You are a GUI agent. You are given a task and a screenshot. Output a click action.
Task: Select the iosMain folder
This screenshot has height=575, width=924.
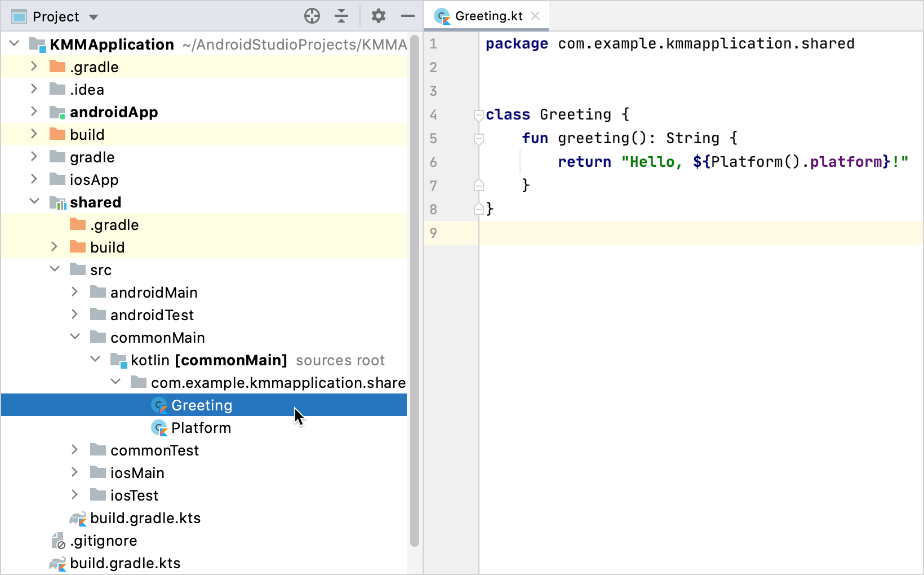click(204, 473)
